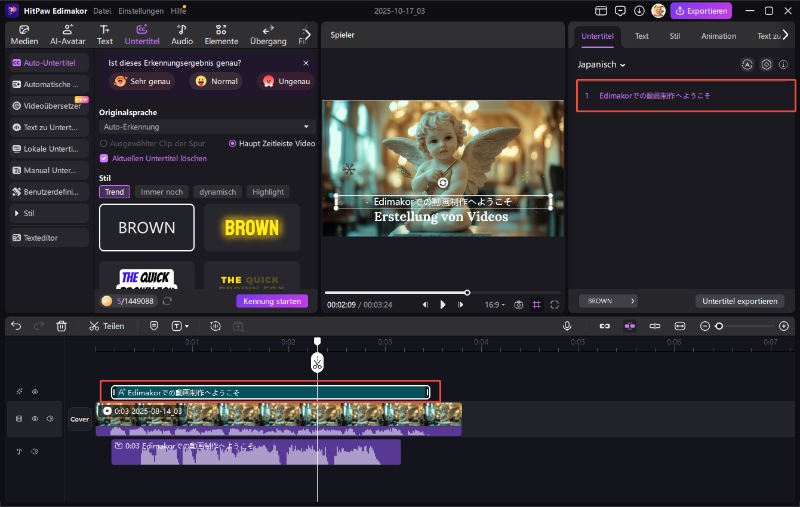
Task: Switch to the Animation tab
Action: click(718, 36)
